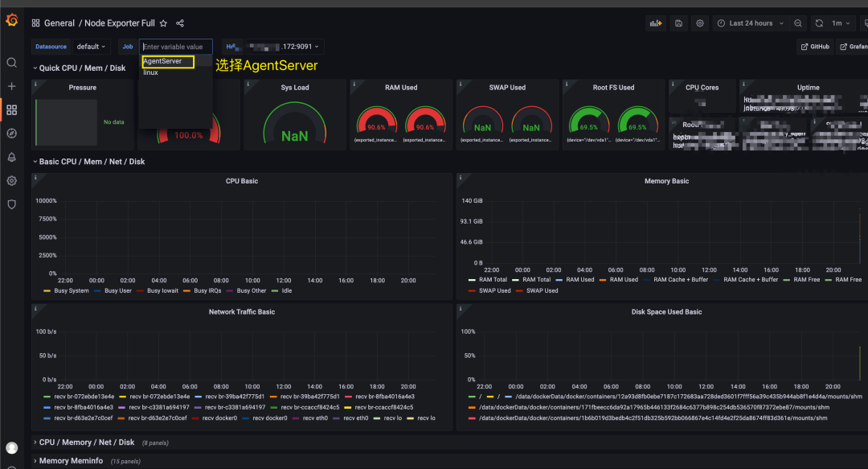This screenshot has width=868, height=469.
Task: Open the Dashboards sidebar icon
Action: 11,109
